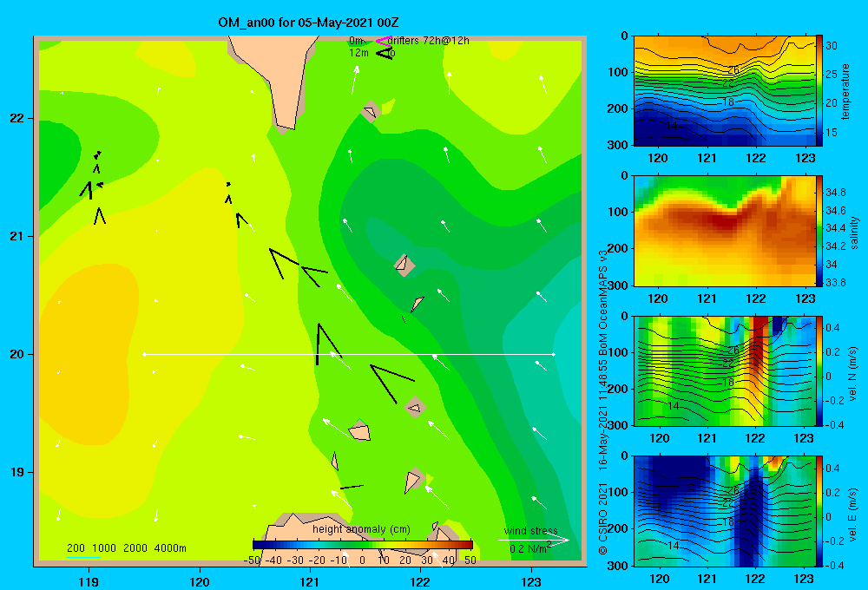Image resolution: width=868 pixels, height=590 pixels.
Task: Click longitude label 119 on main map axis
Action: pos(89,582)
